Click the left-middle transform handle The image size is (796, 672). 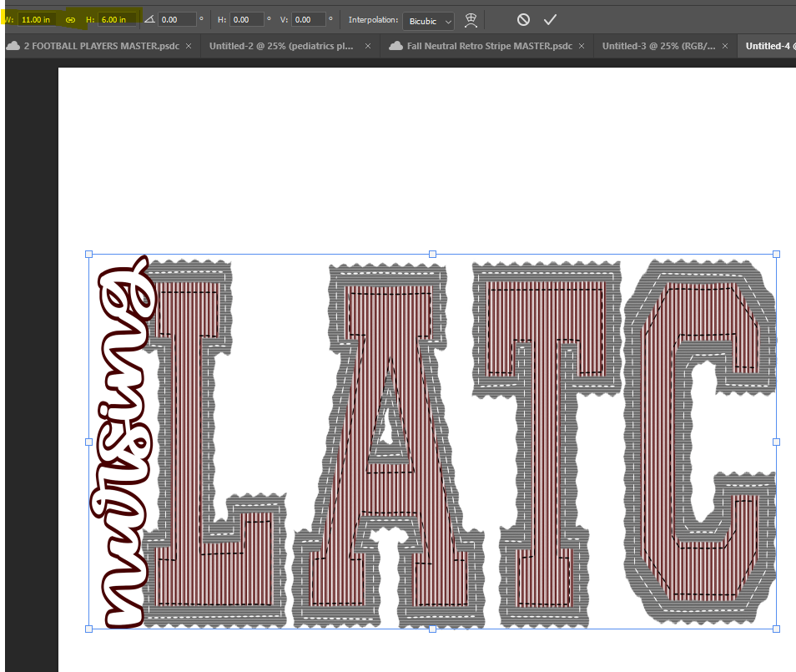[x=88, y=442]
